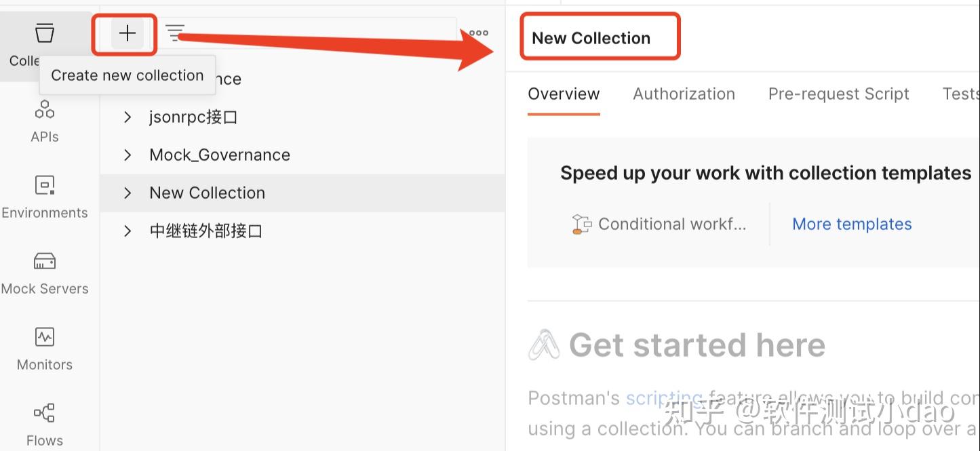Switch to the Authorization tab
The image size is (980, 451).
coord(684,94)
